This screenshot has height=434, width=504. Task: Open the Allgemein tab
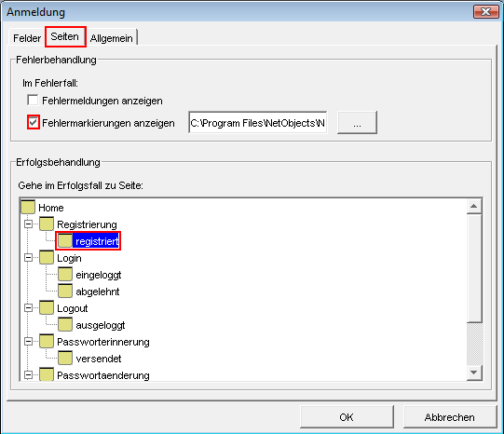pyautogui.click(x=111, y=38)
